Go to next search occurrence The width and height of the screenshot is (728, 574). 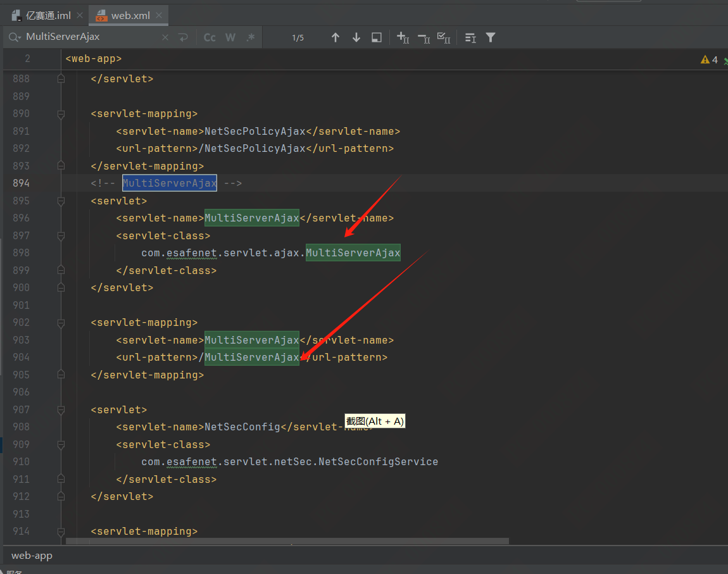(356, 37)
